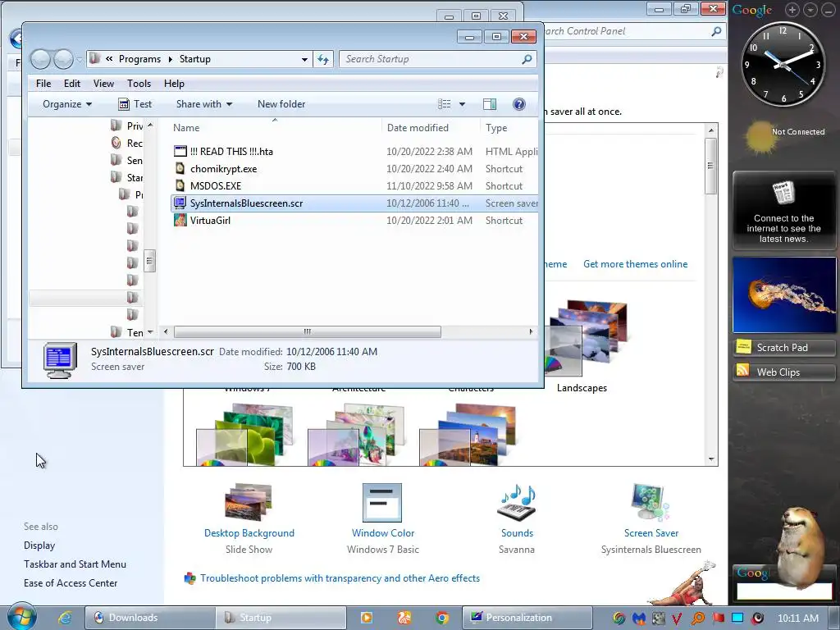
Task: Sort files by Date modified column
Action: coord(431,127)
